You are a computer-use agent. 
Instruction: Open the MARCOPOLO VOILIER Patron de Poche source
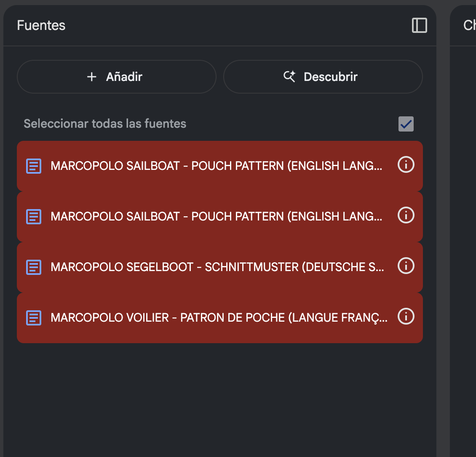coord(220,318)
